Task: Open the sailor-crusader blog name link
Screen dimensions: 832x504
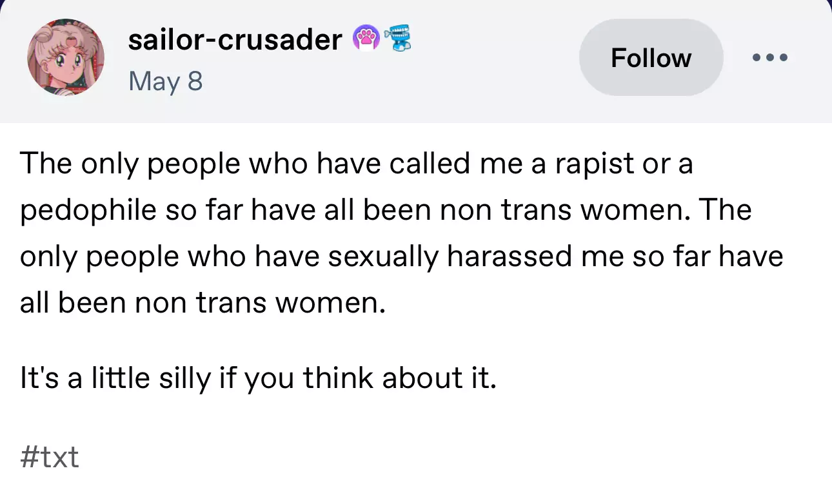Action: (235, 40)
